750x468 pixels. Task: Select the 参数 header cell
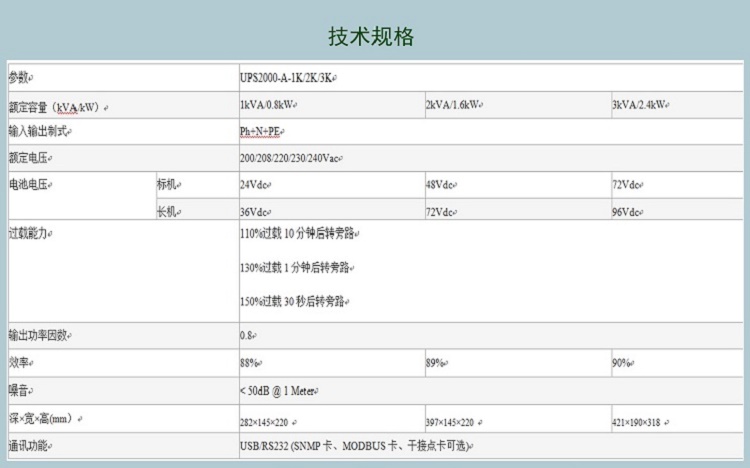point(20,77)
